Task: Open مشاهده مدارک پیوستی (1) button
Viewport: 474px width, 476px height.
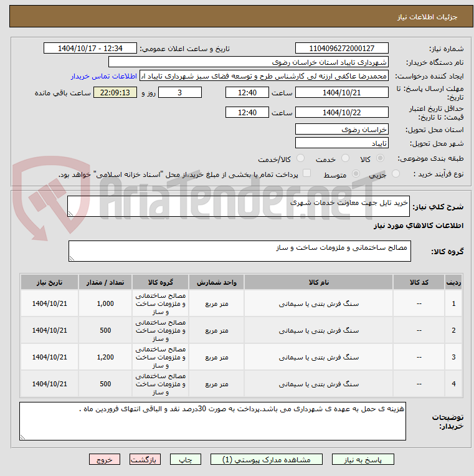Action: (267, 459)
